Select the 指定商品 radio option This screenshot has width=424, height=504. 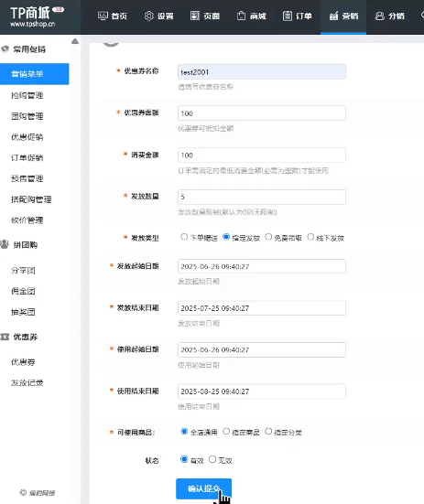(226, 431)
